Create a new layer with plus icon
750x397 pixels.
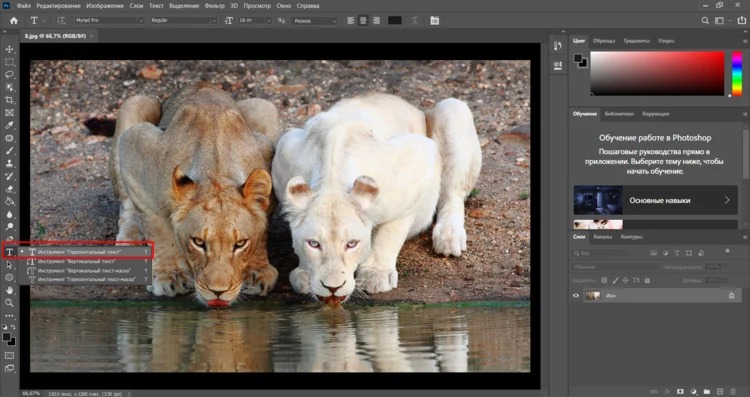click(720, 392)
